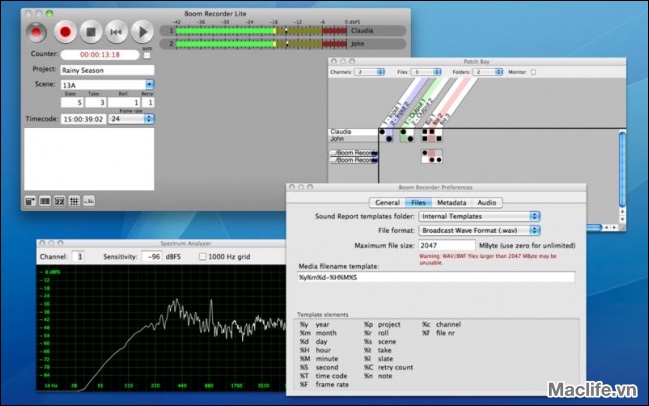Open the Scene 13A dropdown

click(x=149, y=86)
